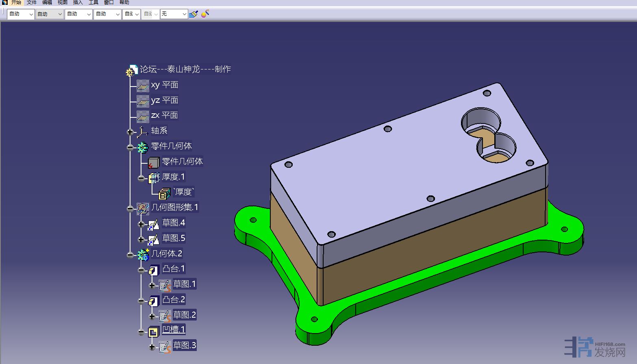Click the yellow sphere paint icon in toolbar
This screenshot has width=637, height=364.
(x=205, y=14)
